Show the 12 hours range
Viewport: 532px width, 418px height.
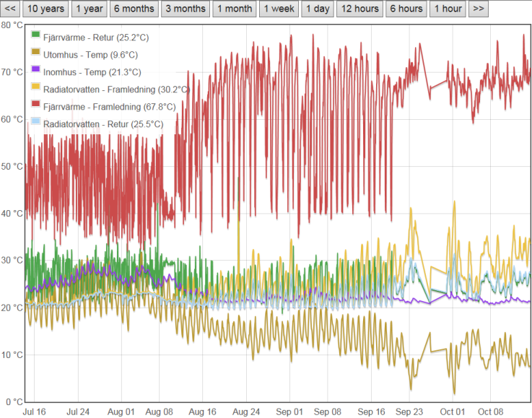359,9
